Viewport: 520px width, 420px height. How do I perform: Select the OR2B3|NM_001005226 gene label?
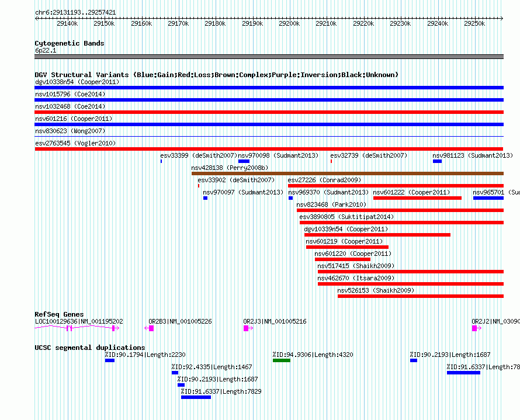180,321
